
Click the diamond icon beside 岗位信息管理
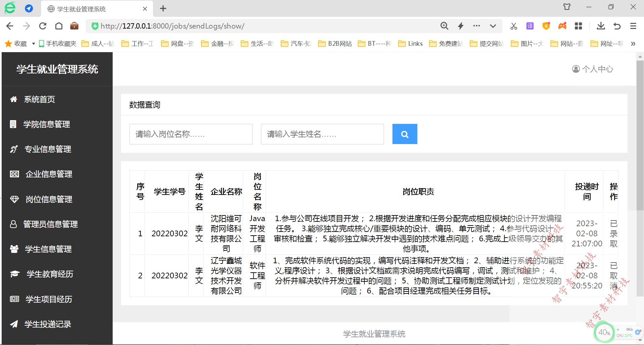tap(14, 199)
